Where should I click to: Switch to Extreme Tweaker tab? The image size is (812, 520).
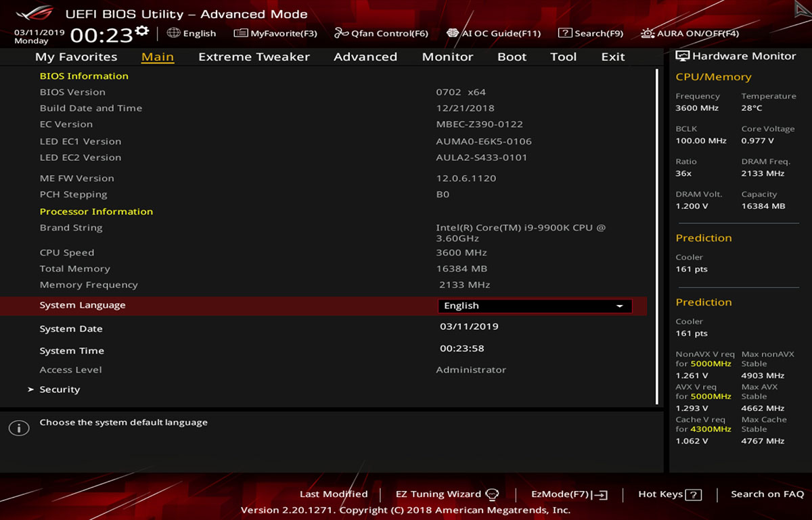pos(254,57)
